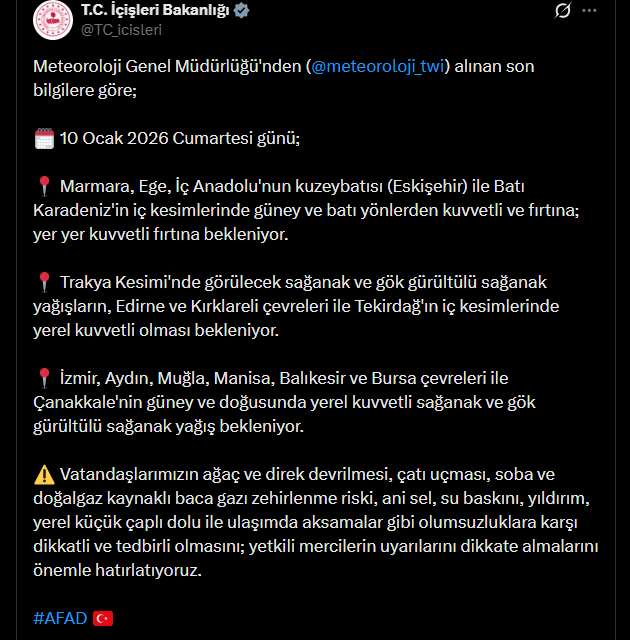
Task: Click the 'Meteoroloji Genel Müdürlüğü'nden' opening sentence
Action: [x=284, y=78]
